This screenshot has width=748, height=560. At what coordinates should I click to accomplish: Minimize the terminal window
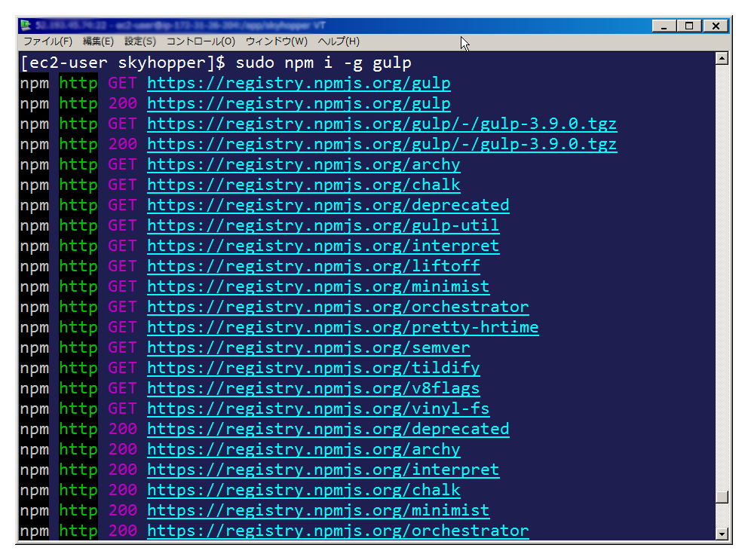(664, 26)
